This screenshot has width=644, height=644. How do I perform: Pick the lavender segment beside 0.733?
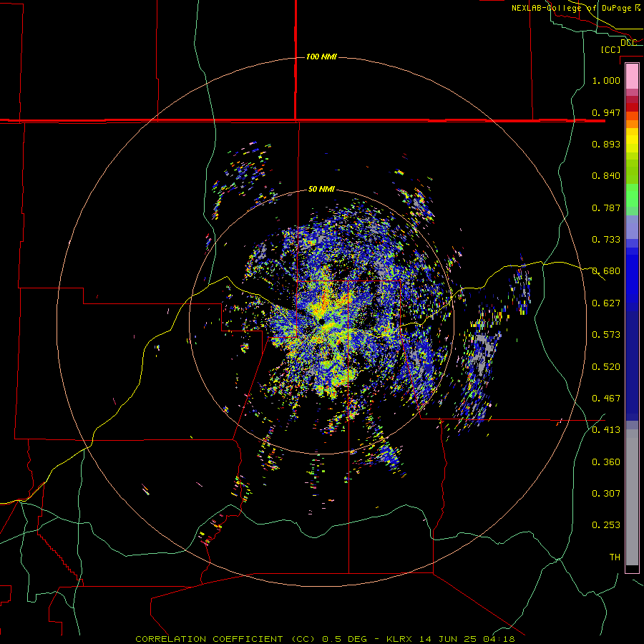(x=632, y=228)
